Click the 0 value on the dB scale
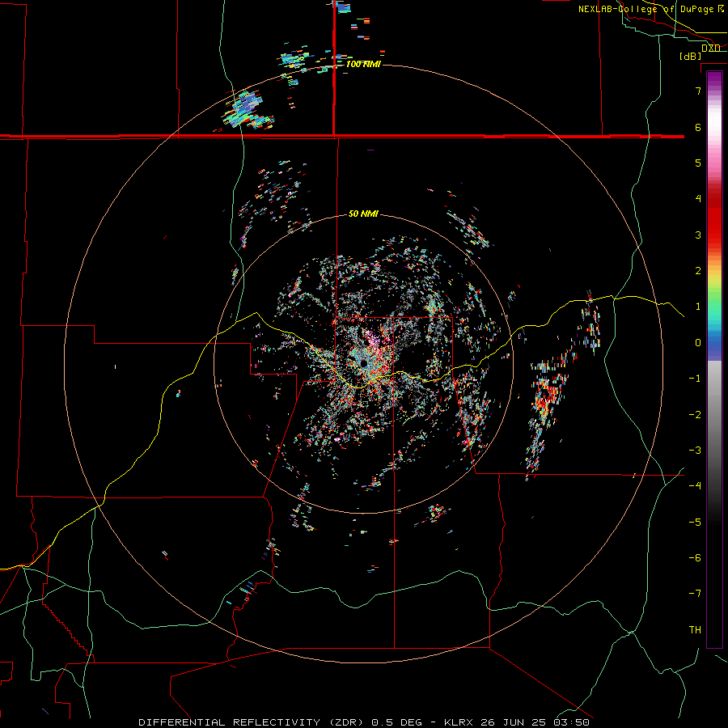 pos(698,342)
